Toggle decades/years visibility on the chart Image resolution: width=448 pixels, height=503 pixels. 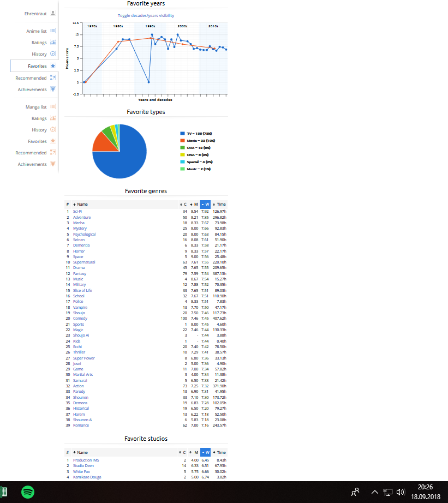146,15
